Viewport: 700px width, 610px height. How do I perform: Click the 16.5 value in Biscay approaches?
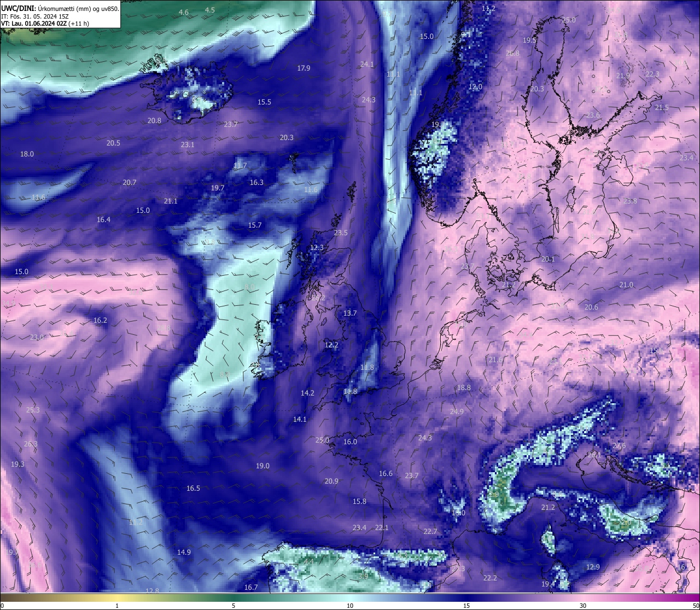(x=193, y=488)
